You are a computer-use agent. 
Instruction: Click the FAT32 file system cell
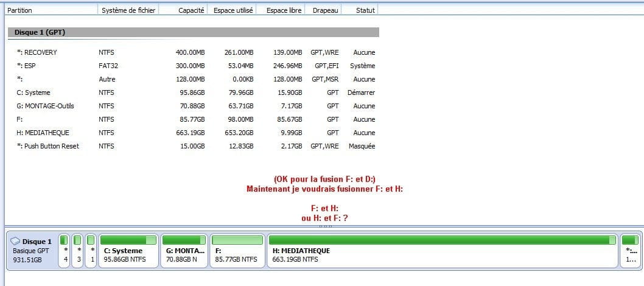[108, 66]
